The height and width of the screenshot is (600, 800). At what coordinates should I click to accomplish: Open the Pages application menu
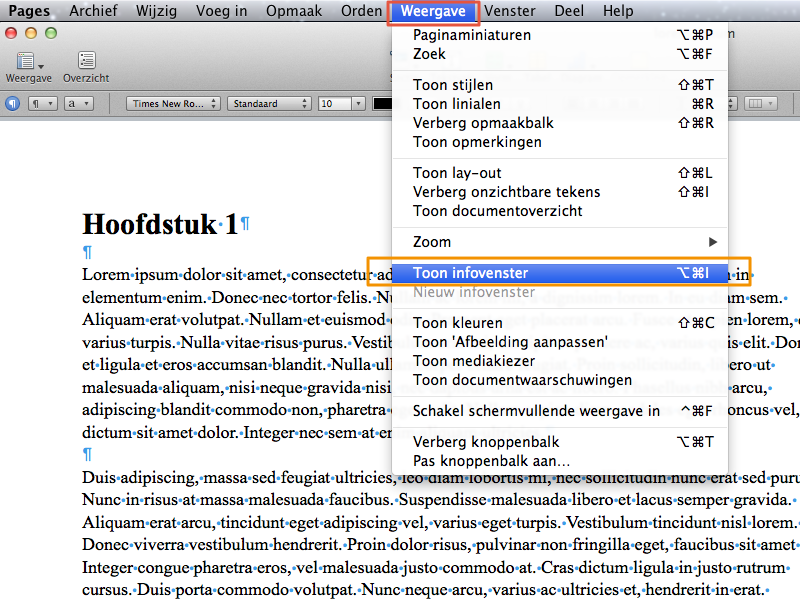[x=29, y=11]
